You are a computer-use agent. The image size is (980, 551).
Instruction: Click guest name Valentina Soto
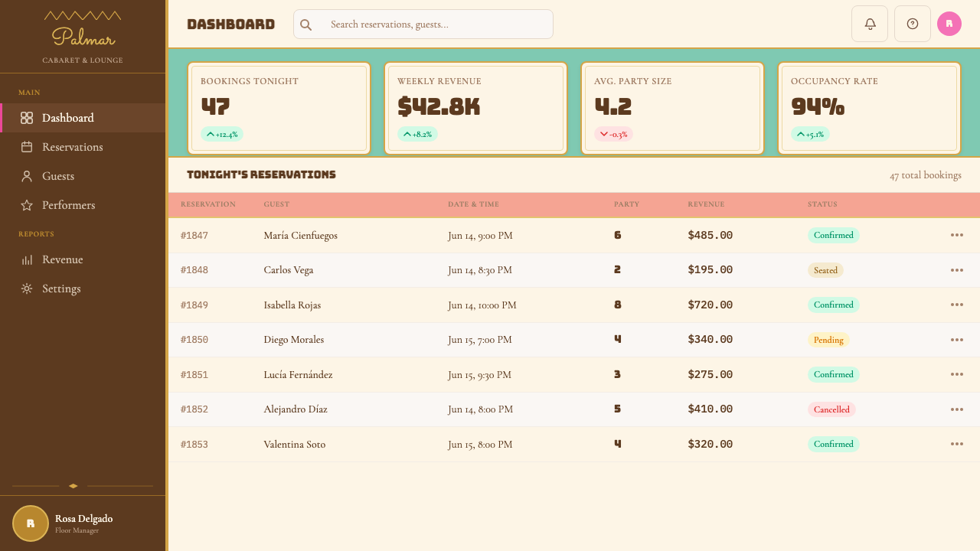pos(294,445)
